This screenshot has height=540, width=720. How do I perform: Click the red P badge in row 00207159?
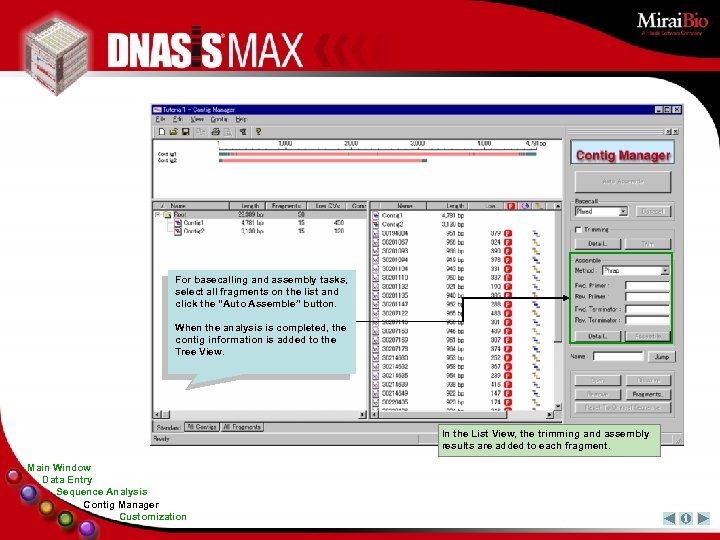(508, 340)
